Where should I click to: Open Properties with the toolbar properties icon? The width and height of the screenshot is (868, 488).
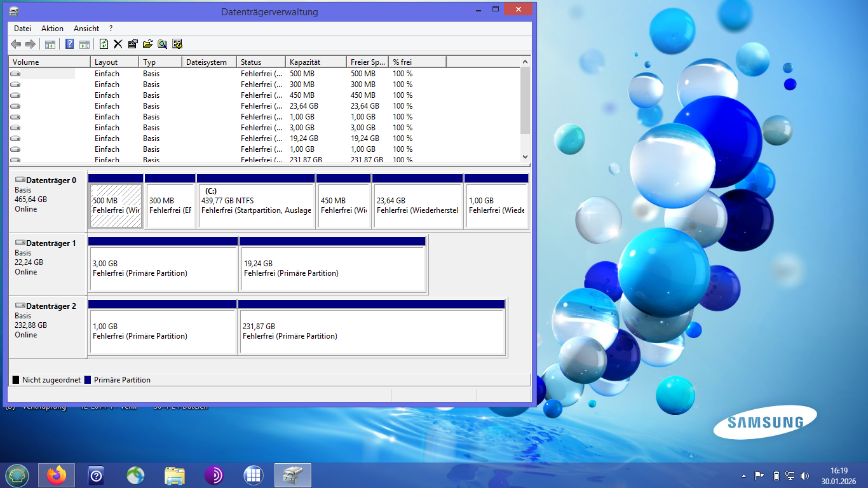coord(133,44)
